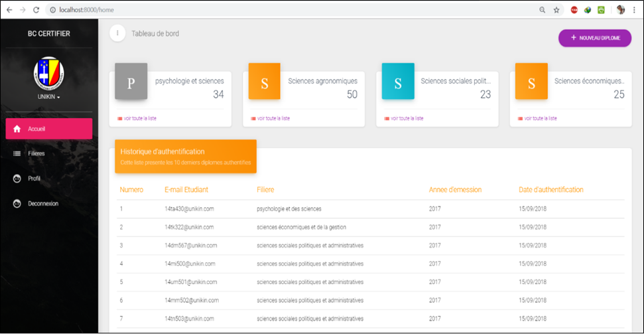Bookmark this page with the star icon
This screenshot has height=336, width=644.
(556, 10)
